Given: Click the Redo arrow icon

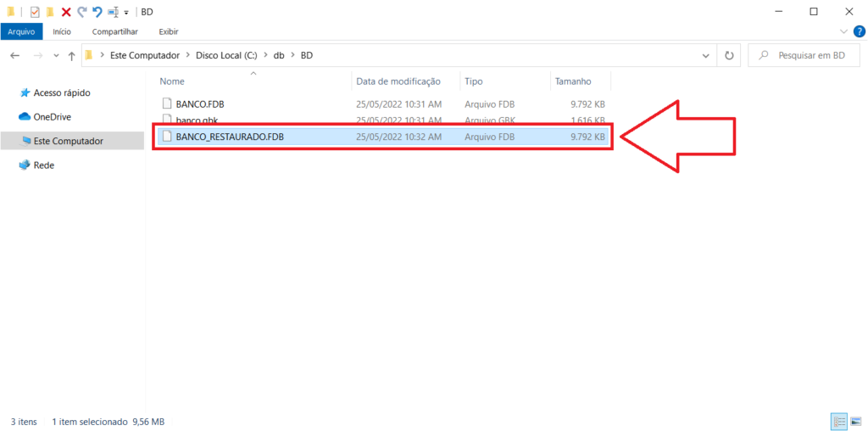Looking at the screenshot, I should coord(81,12).
